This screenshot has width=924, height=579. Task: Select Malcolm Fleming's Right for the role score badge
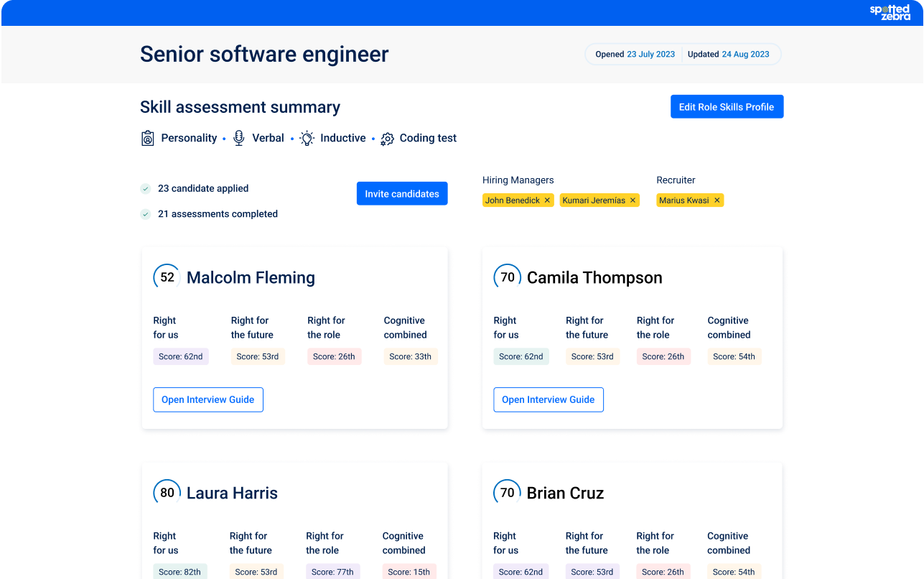click(334, 356)
